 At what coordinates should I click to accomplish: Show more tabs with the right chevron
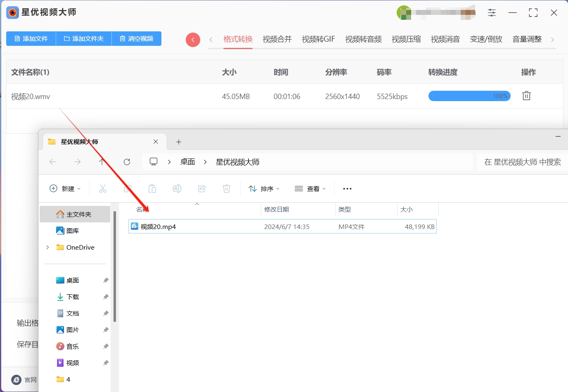[x=552, y=40]
